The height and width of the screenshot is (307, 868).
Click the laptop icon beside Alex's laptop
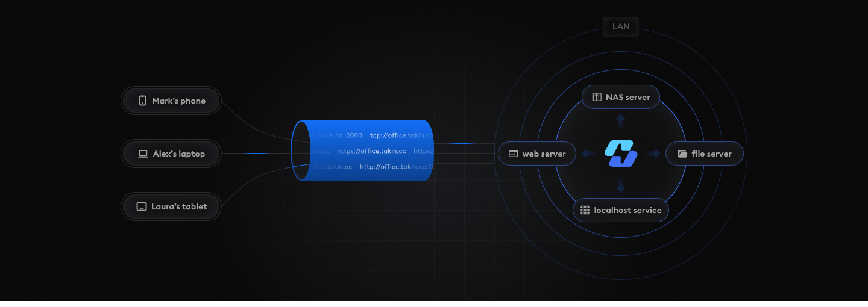pyautogui.click(x=143, y=153)
